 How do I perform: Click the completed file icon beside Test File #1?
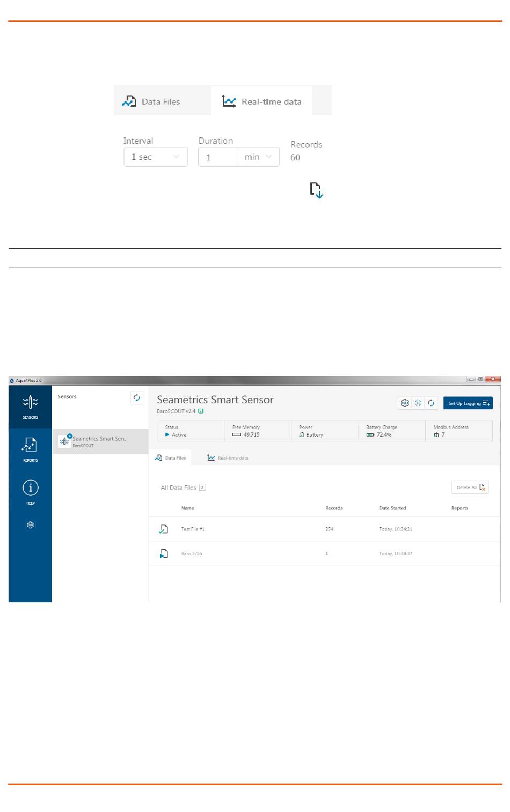164,529
